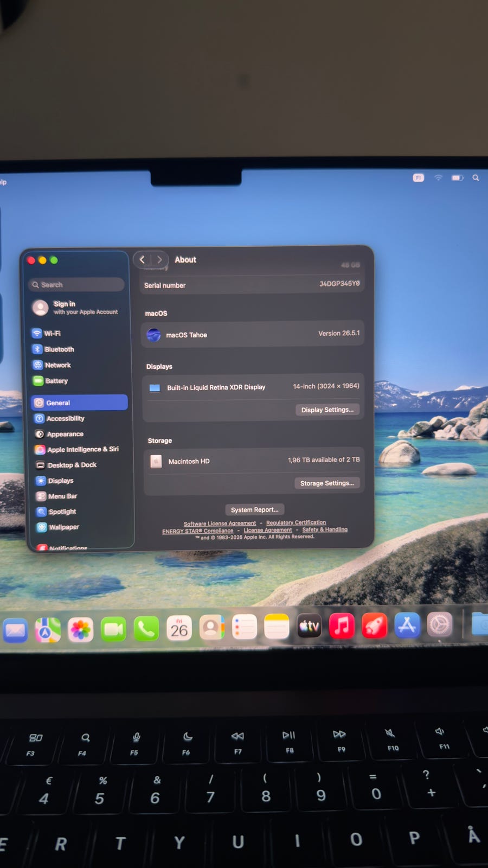Open the Software License Agreement link
The image size is (488, 868).
click(220, 524)
